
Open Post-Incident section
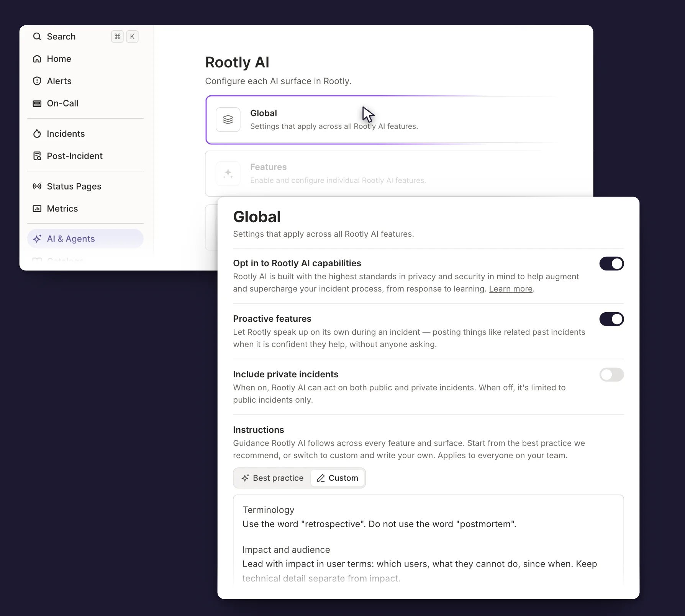pyautogui.click(x=85, y=156)
